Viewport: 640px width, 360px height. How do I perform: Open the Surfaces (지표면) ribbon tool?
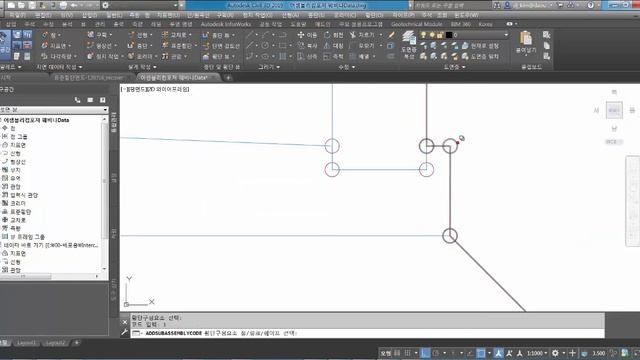point(57,46)
